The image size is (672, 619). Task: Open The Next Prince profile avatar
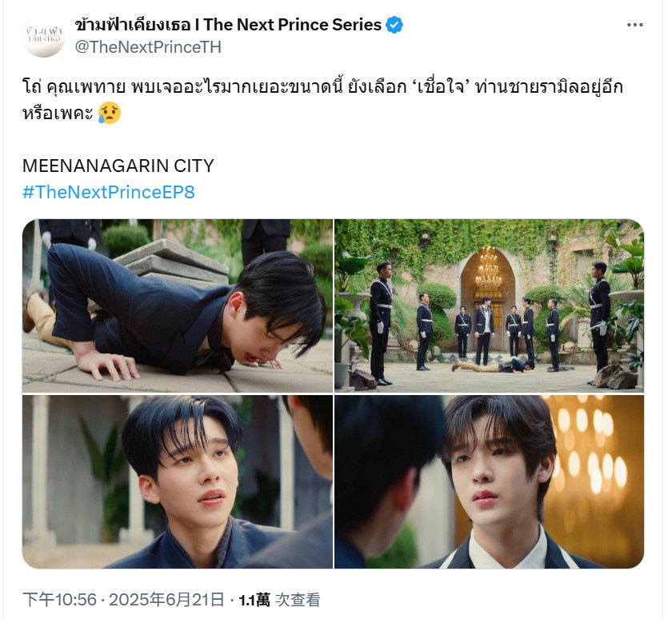tap(44, 35)
